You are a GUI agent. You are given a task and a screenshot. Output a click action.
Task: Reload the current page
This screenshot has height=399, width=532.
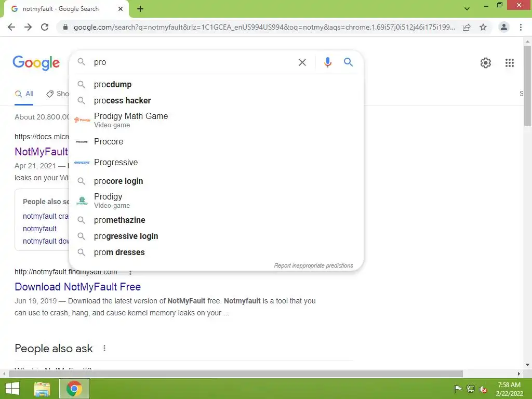pyautogui.click(x=45, y=27)
